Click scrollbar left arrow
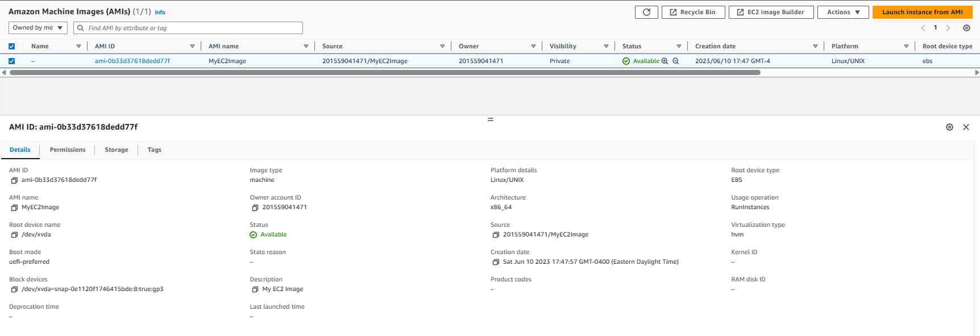Viewport: 980px width, 336px height. point(4,73)
